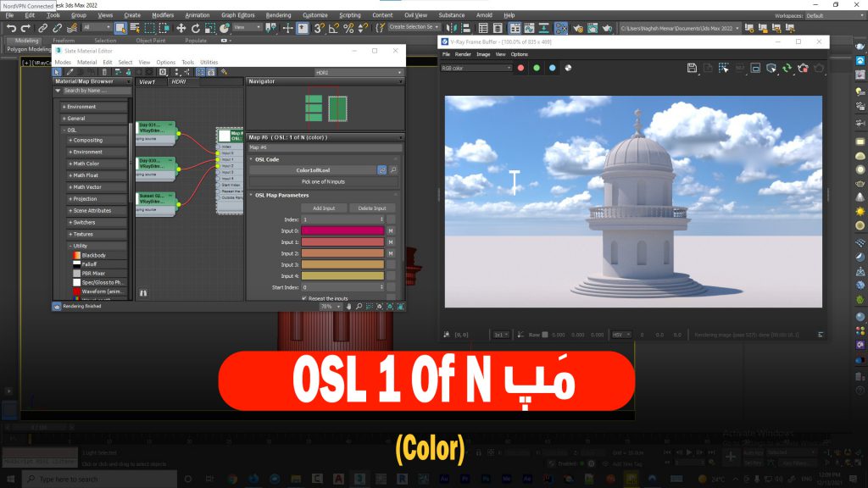Toggle the alpha channel display in Frame Buffer
Viewport: 868px width, 488px height.
coord(570,68)
